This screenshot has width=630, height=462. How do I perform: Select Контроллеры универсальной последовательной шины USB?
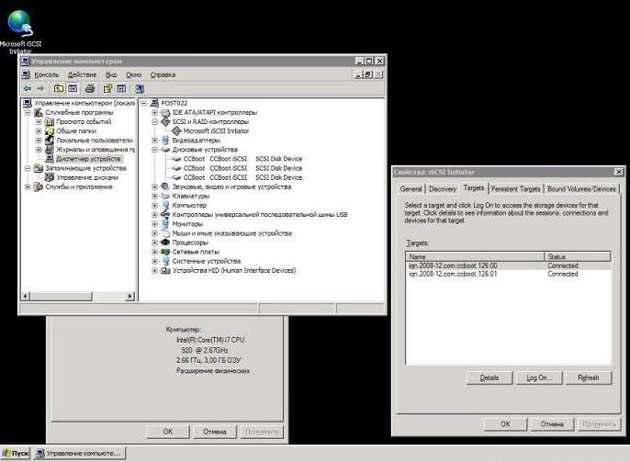tap(260, 215)
